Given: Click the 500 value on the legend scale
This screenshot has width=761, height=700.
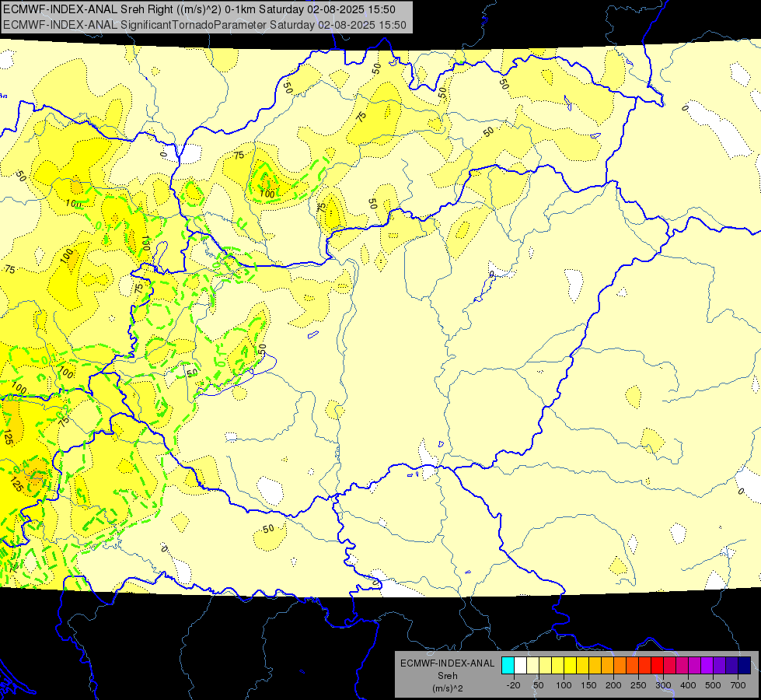Looking at the screenshot, I should pos(713,685).
